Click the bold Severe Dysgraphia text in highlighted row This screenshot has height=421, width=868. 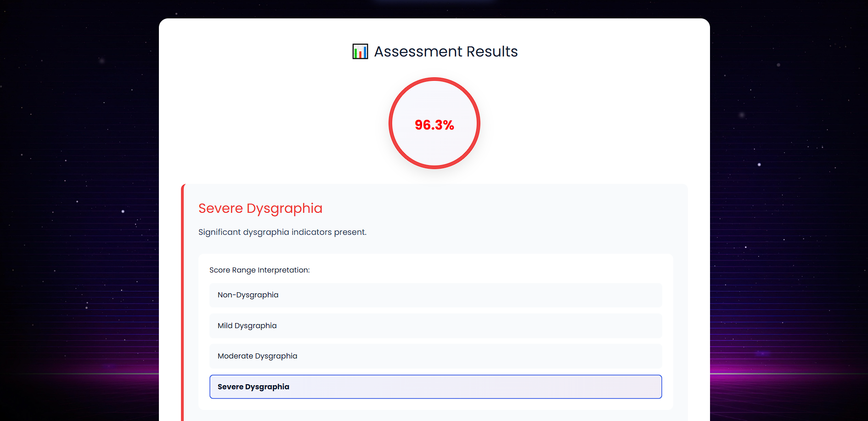[254, 387]
